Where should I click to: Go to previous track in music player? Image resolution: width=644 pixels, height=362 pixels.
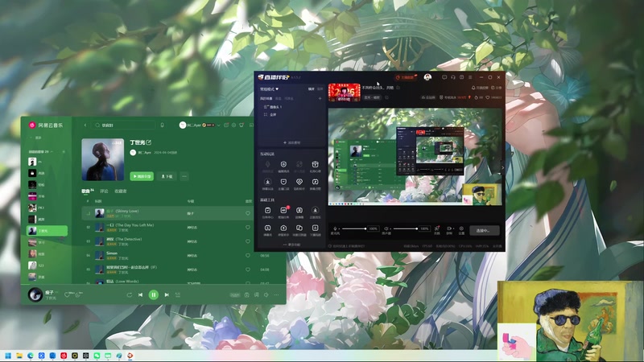[x=140, y=294]
